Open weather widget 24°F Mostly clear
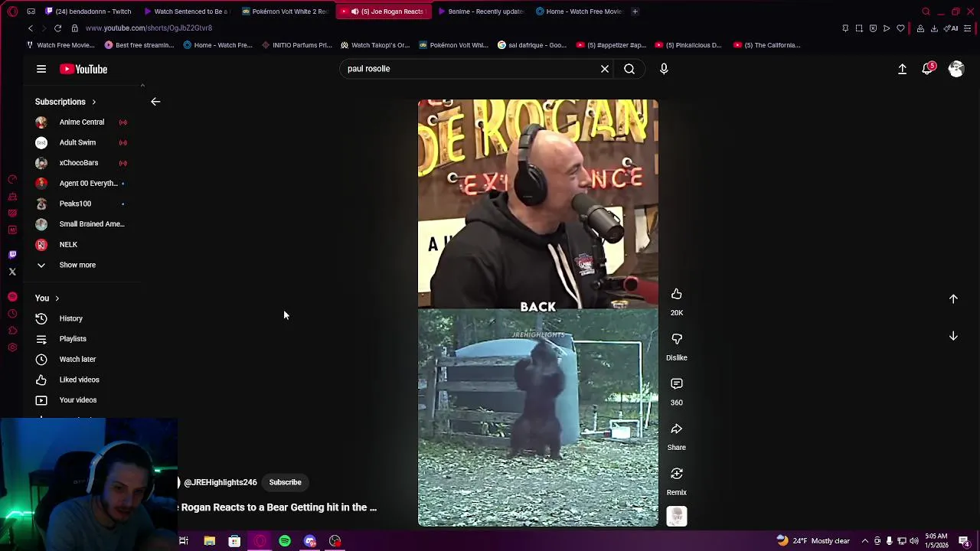The width and height of the screenshot is (980, 551). coord(813,541)
